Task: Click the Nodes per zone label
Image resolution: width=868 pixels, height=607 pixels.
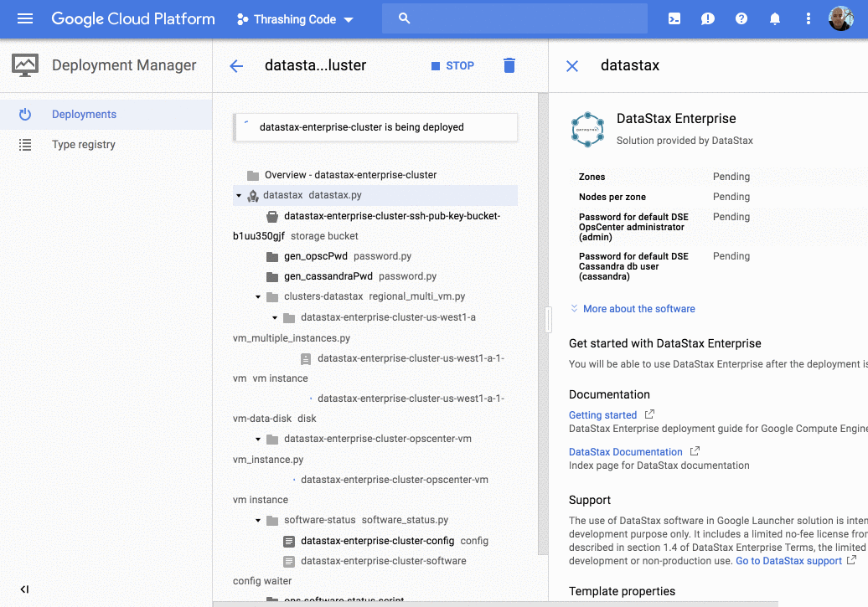Action: pos(612,197)
